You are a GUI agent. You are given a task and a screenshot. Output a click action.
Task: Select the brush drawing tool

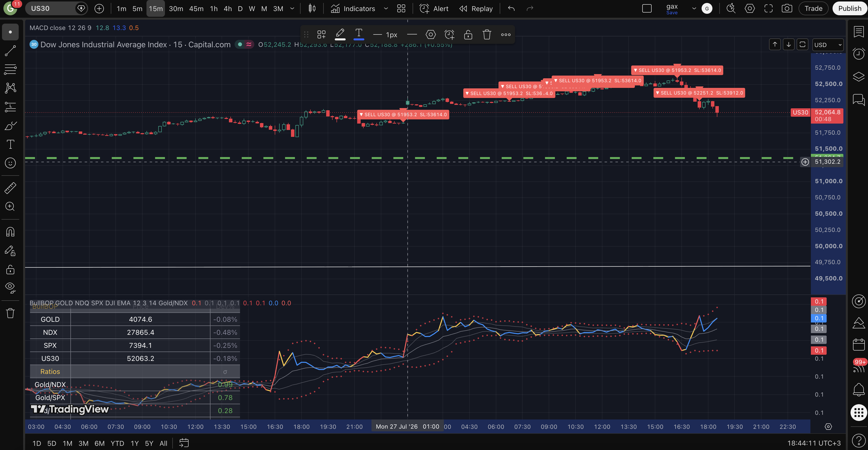click(10, 126)
